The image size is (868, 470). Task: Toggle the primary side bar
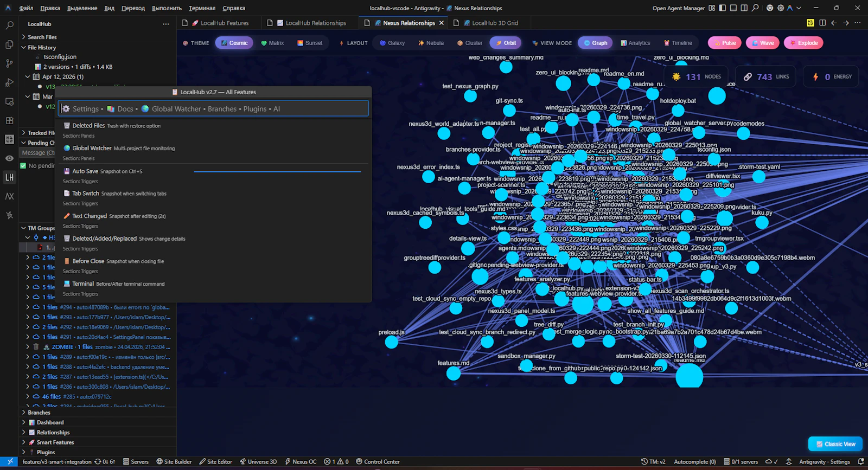coord(722,8)
